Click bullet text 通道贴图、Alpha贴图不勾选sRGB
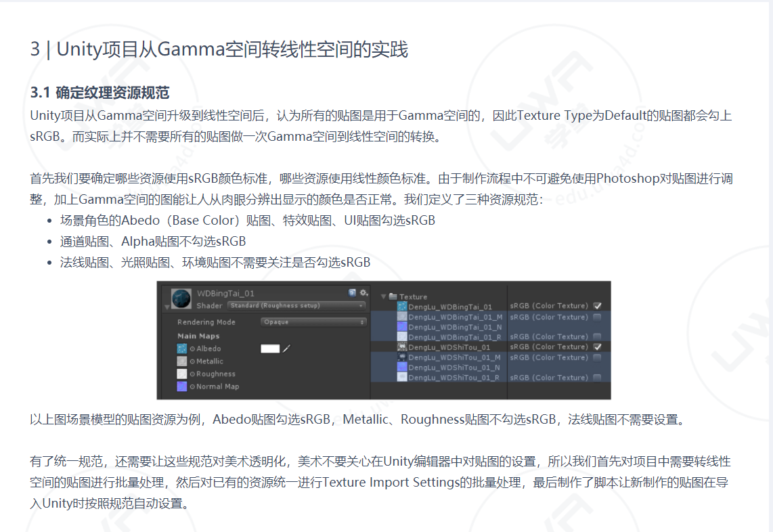This screenshot has width=773, height=532. click(x=153, y=242)
